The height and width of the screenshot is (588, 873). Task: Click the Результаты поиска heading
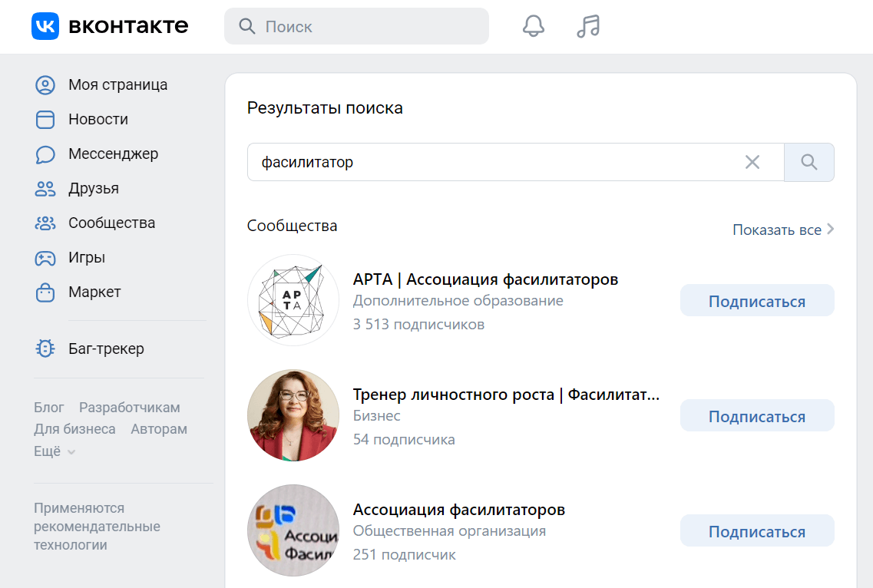(325, 108)
